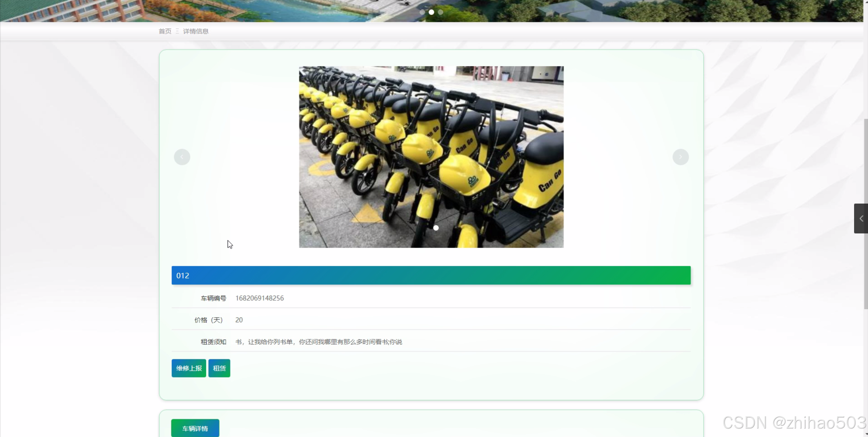Open the 车辆详情 tab
This screenshot has width=868, height=437.
(x=195, y=429)
